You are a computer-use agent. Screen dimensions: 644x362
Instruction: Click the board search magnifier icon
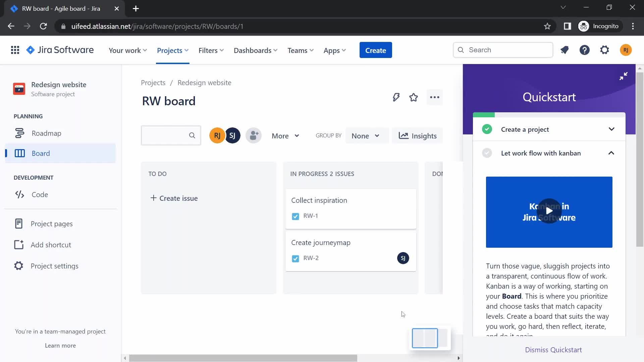coord(192,135)
